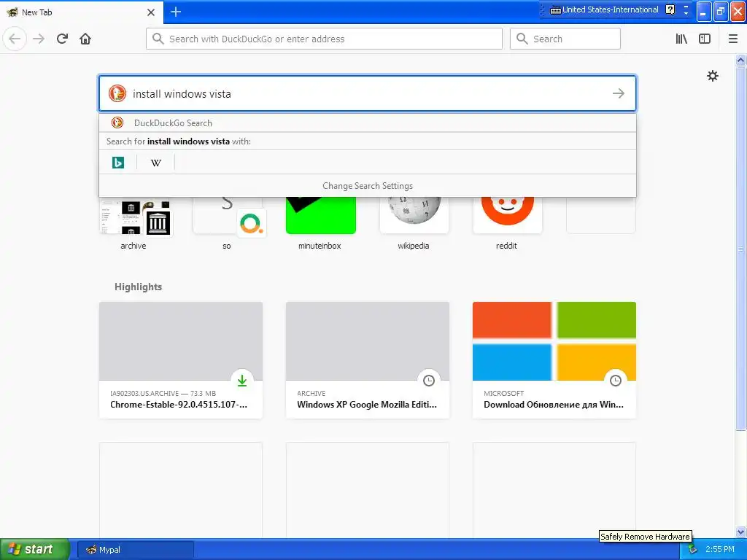
Task: Focus the toolbar Search box
Action: 565,39
